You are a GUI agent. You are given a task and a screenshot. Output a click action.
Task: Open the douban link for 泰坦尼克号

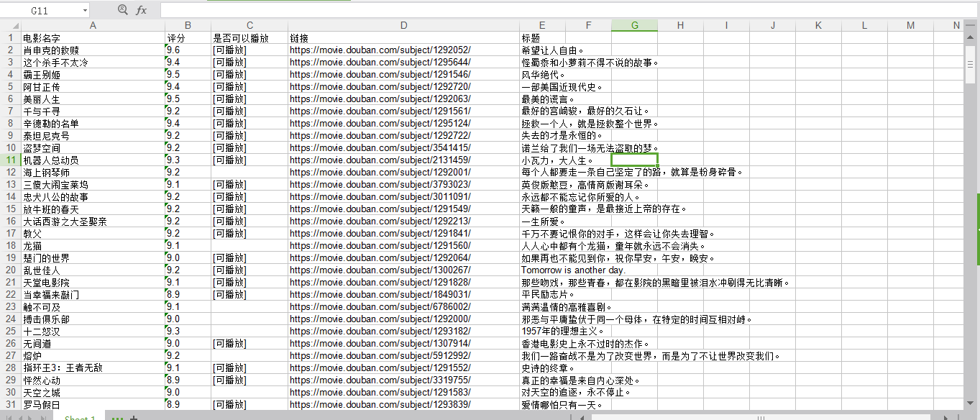(380, 136)
